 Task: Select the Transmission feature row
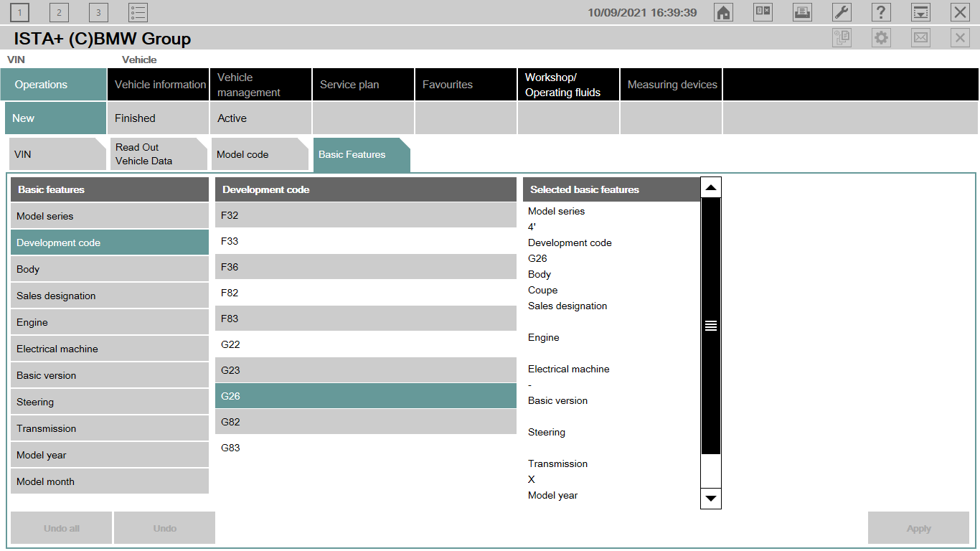(x=110, y=428)
